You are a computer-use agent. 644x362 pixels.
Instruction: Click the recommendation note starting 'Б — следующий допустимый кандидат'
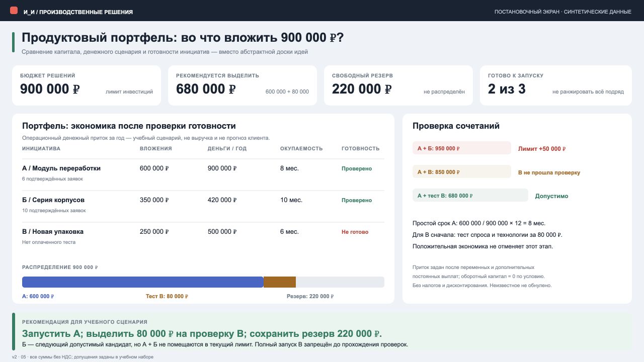tap(215, 345)
